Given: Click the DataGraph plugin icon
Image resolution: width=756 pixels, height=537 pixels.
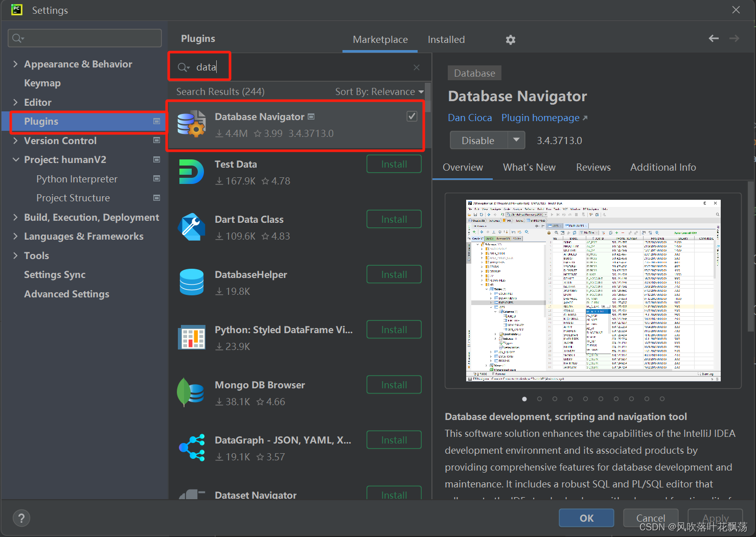Looking at the screenshot, I should (192, 448).
